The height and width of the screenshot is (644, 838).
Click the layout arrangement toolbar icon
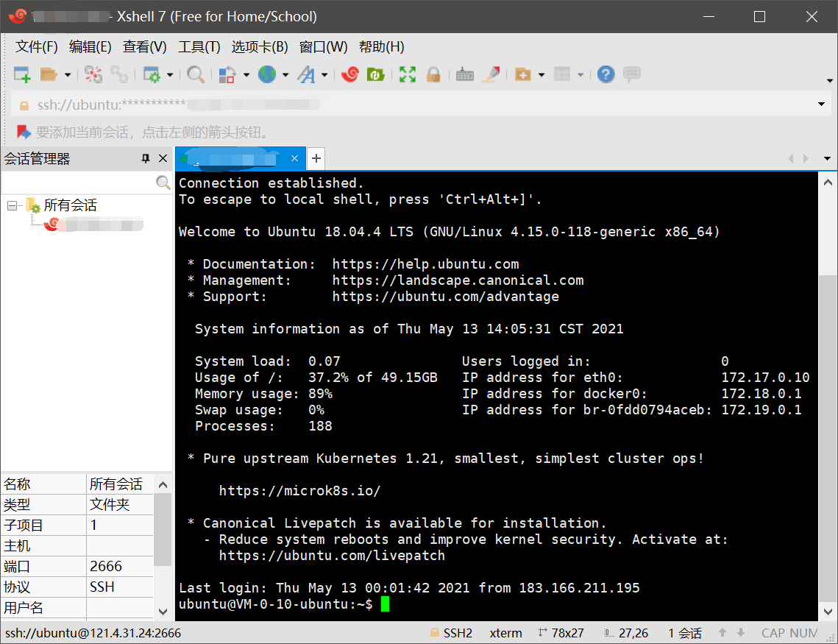(x=562, y=74)
